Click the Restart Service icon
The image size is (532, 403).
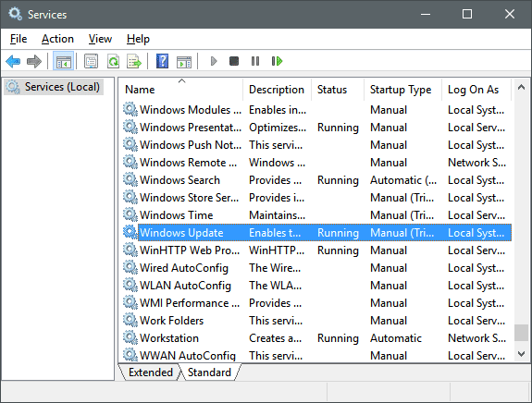(x=277, y=61)
